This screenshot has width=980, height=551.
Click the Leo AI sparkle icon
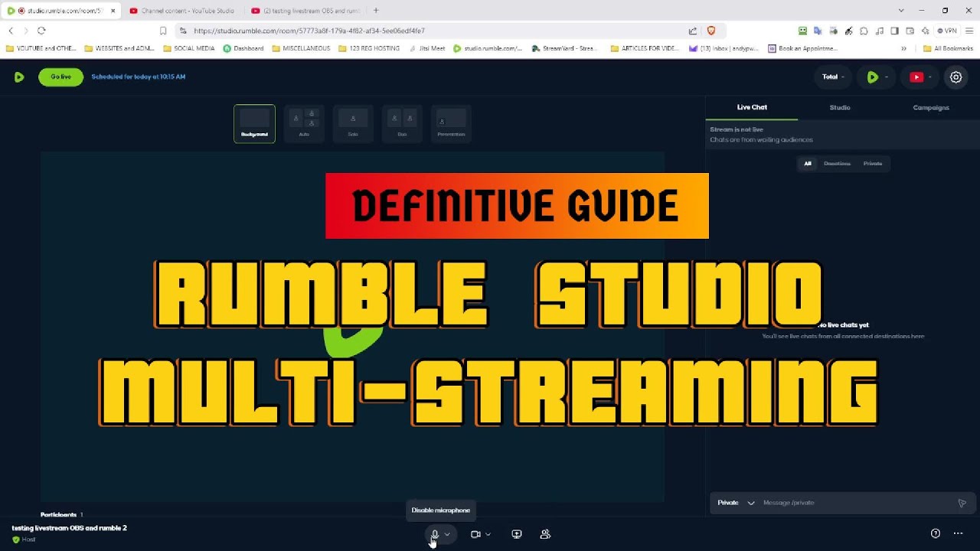[925, 31]
